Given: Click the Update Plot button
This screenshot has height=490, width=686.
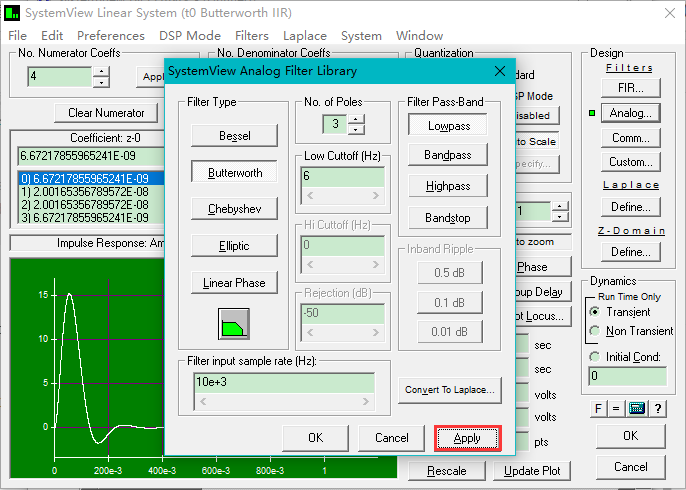Looking at the screenshot, I should point(532,471).
